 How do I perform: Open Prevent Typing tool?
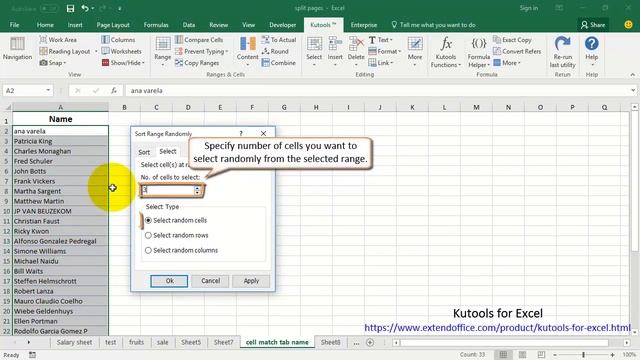(x=201, y=51)
